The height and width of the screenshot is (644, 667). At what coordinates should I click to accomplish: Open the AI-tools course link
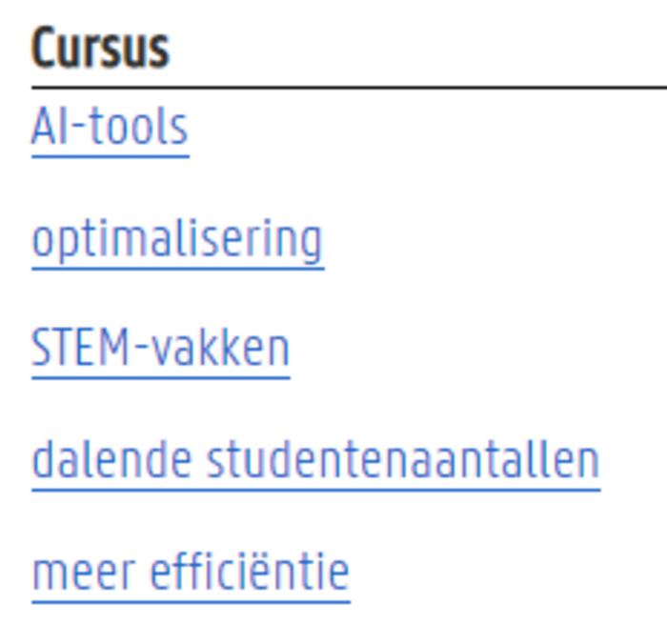click(x=111, y=127)
